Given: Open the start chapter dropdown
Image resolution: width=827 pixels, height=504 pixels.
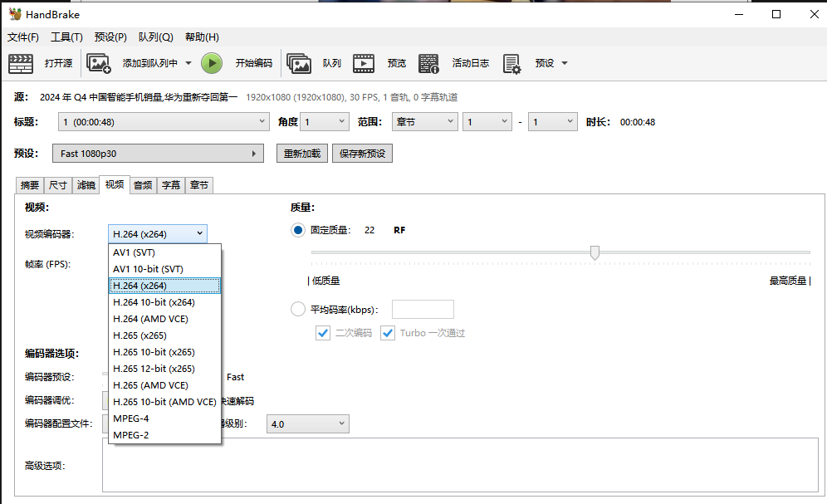Looking at the screenshot, I should (x=487, y=122).
